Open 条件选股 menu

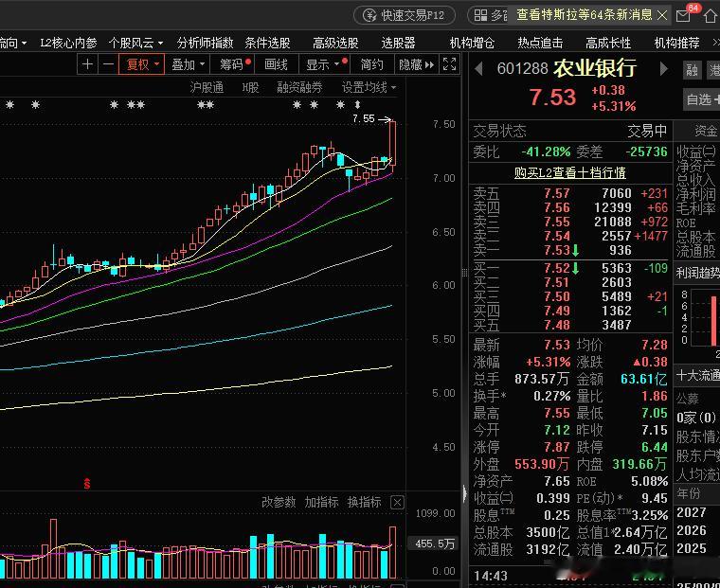point(268,44)
